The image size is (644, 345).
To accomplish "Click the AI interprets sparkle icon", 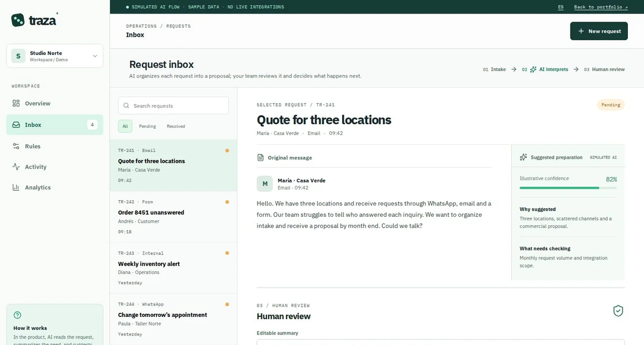I will pos(533,69).
